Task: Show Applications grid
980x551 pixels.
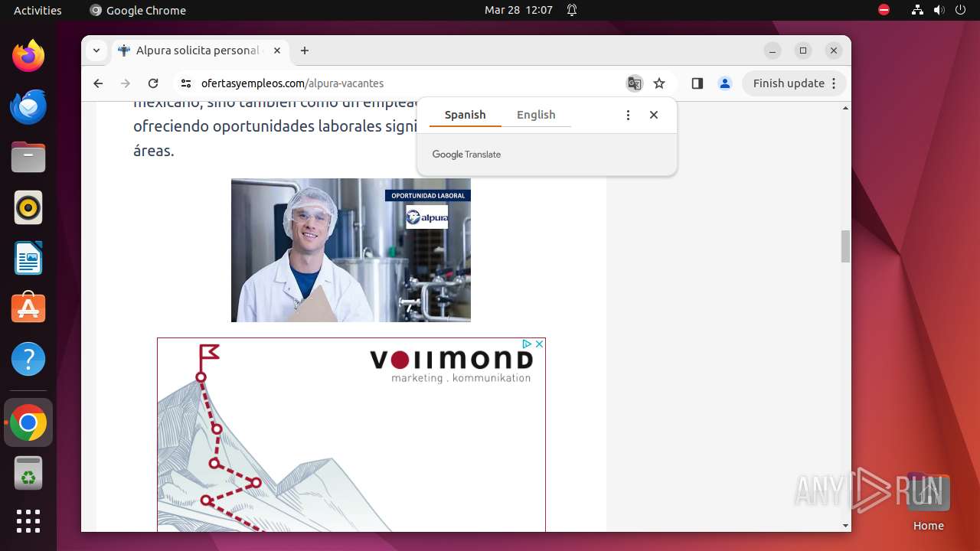Action: (28, 521)
